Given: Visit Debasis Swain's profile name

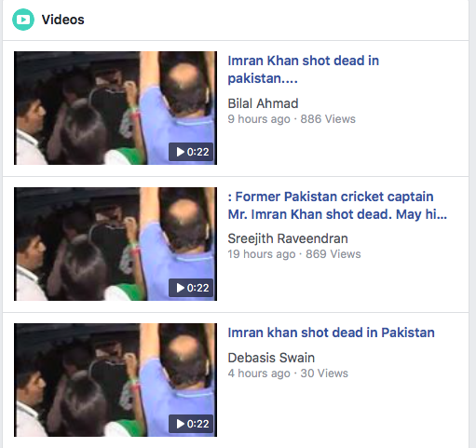Looking at the screenshot, I should coord(271,358).
